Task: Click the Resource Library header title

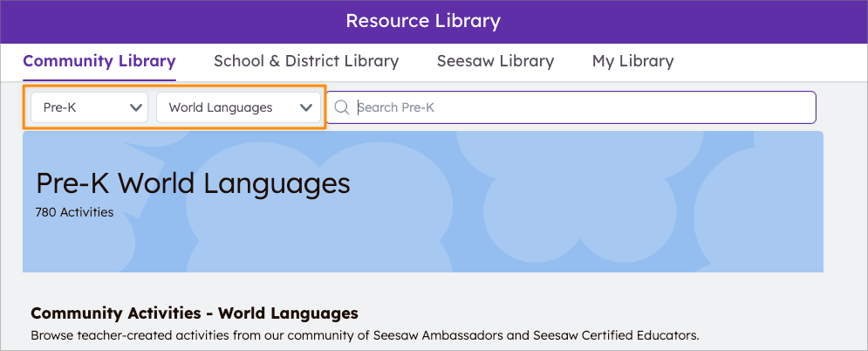Action: [423, 21]
